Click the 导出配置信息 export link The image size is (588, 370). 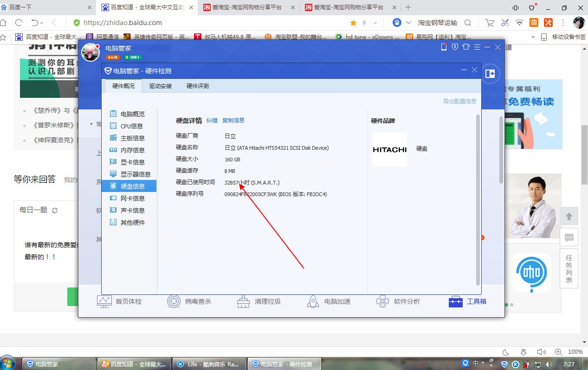click(459, 101)
